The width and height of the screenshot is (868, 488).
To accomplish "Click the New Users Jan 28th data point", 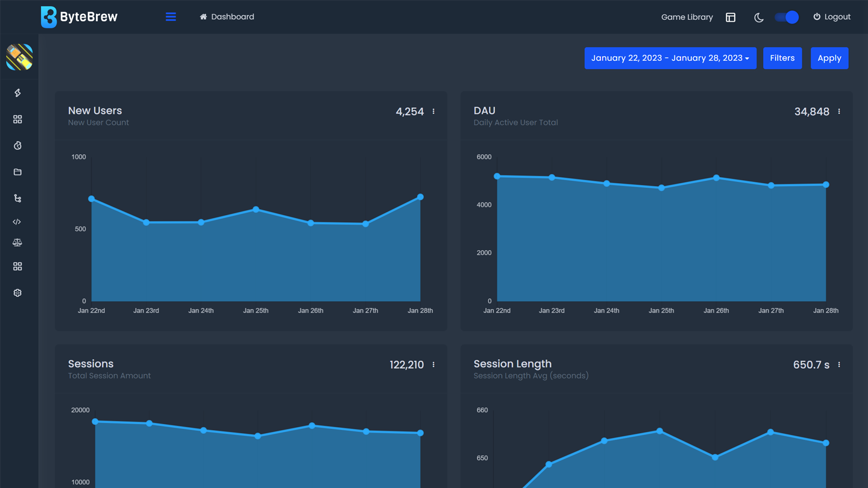I will pyautogui.click(x=420, y=197).
